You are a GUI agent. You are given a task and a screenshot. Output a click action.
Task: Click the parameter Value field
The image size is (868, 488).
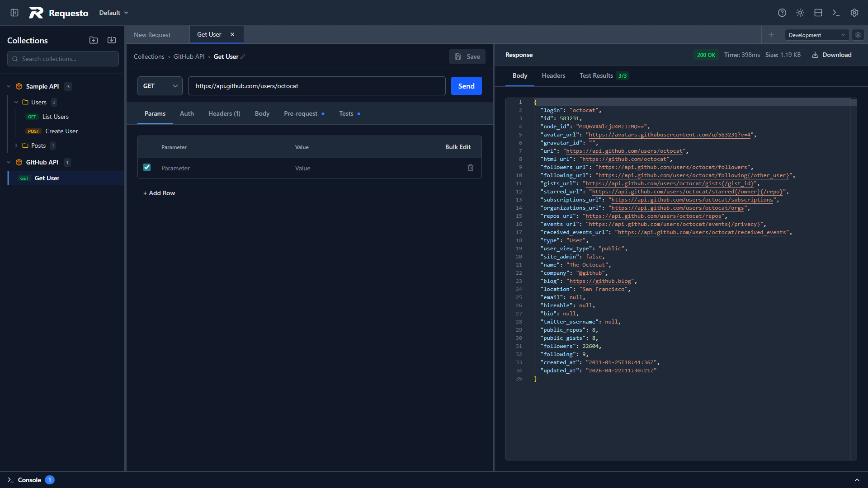(375, 168)
